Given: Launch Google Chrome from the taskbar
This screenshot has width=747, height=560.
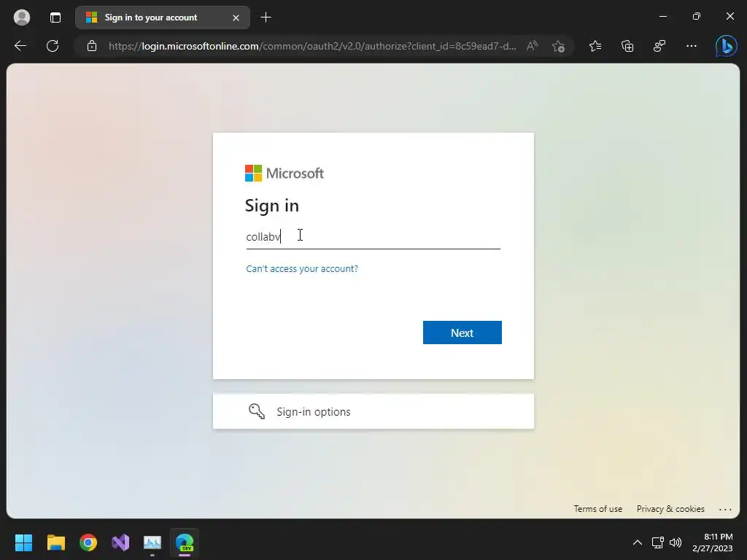Looking at the screenshot, I should pos(88,542).
